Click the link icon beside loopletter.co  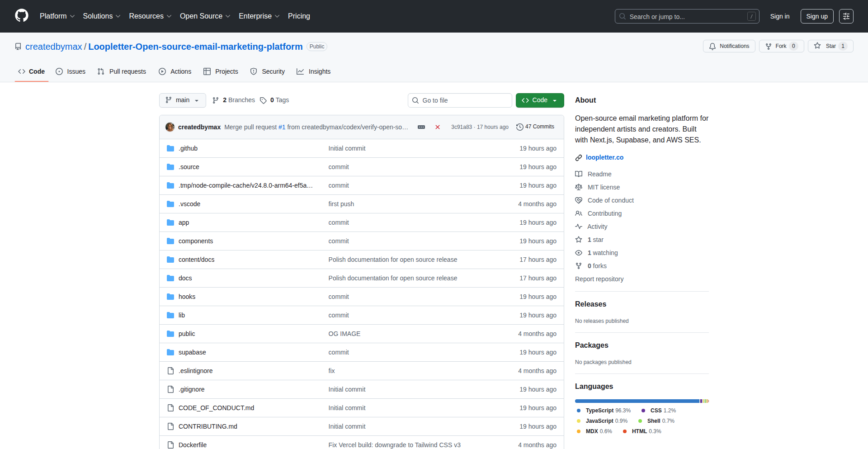[x=579, y=158]
